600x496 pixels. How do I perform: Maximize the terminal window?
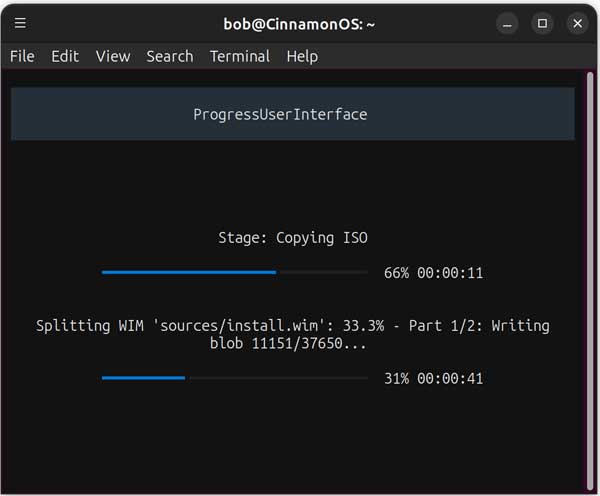542,23
